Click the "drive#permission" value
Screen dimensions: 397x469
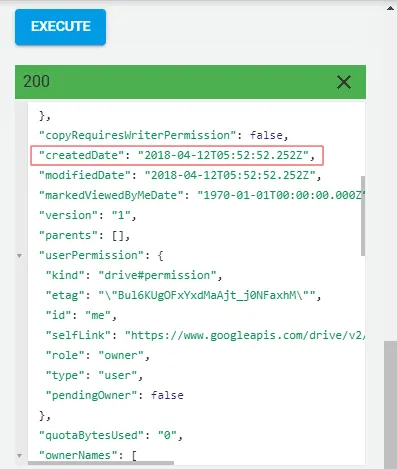coord(157,275)
